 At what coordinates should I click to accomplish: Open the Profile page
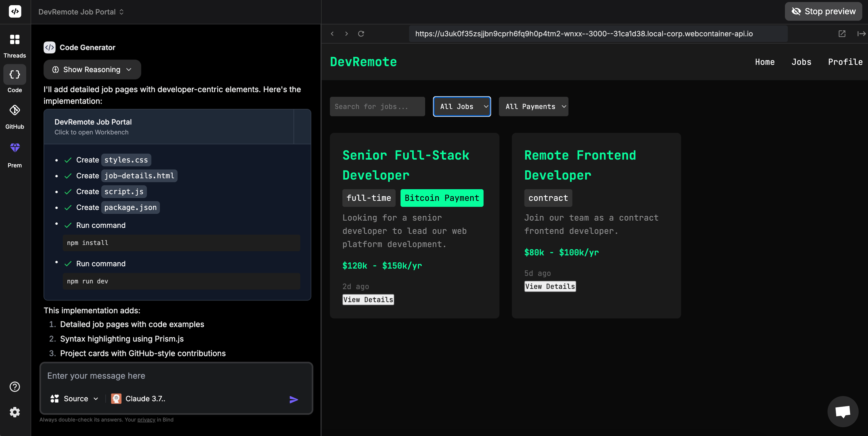pos(845,62)
